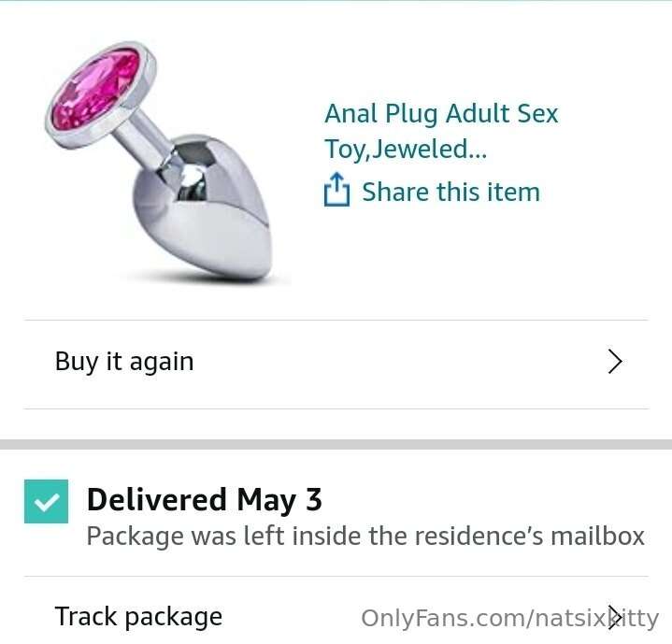The height and width of the screenshot is (644, 672).
Task: Click the OnlyFans.com watermark text
Action: pos(510,618)
